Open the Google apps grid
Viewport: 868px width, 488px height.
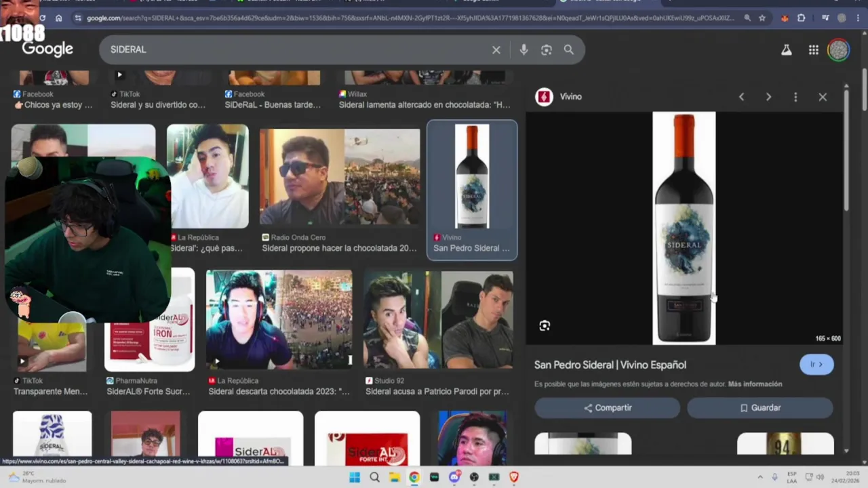[x=814, y=49]
